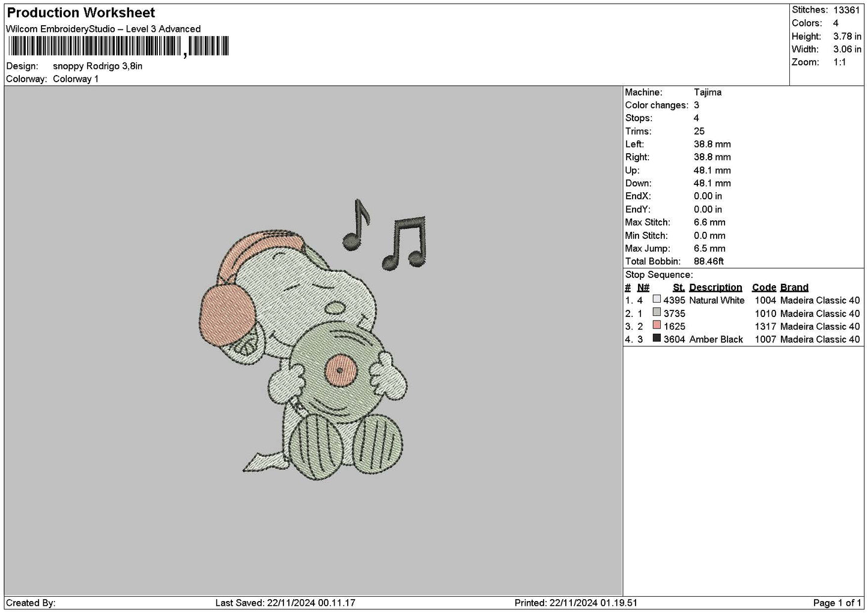868x613 pixels.
Task: Click the barcode below the header
Action: click(119, 47)
